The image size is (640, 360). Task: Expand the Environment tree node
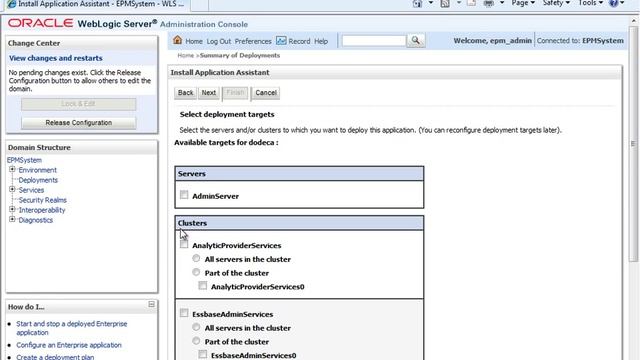(12, 169)
